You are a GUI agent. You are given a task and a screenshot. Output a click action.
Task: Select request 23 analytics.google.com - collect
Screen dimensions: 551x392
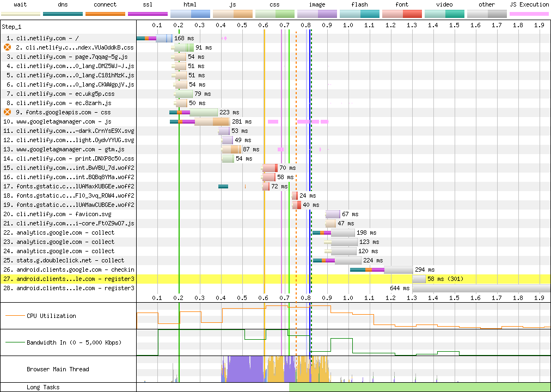[59, 242]
